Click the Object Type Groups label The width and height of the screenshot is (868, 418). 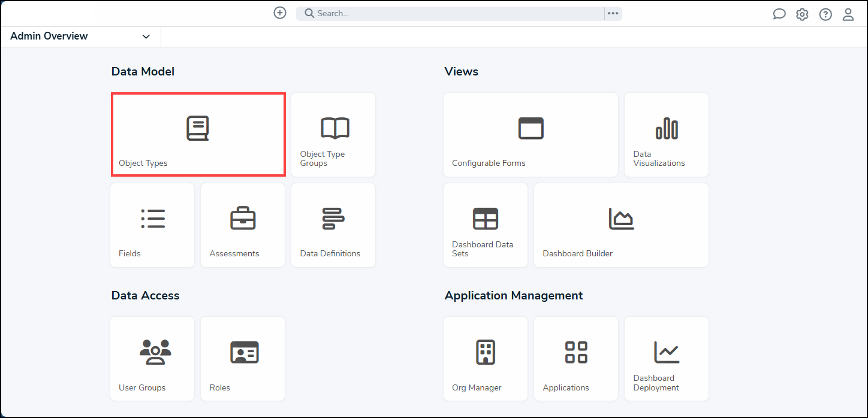coord(323,159)
